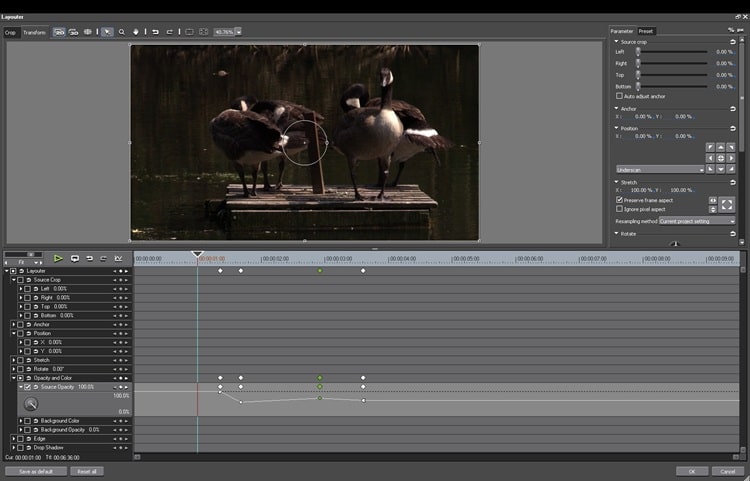Collapse Stretch section in Parameter panel
Screen dimensions: 750x481
click(617, 182)
